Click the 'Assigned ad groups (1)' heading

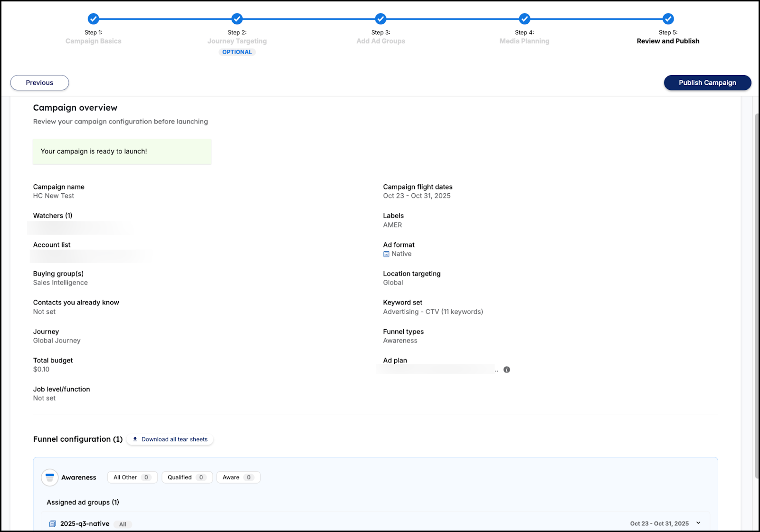point(83,502)
